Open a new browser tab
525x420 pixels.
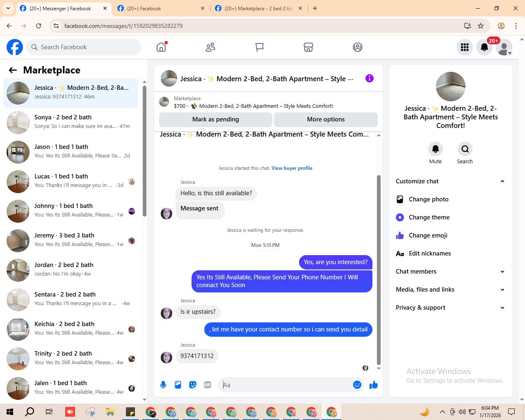315,8
